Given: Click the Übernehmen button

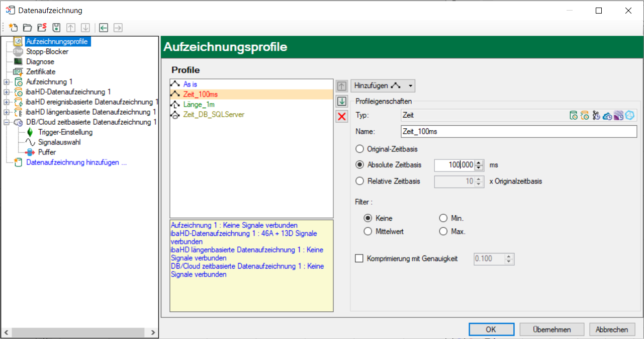Looking at the screenshot, I should click(x=551, y=329).
